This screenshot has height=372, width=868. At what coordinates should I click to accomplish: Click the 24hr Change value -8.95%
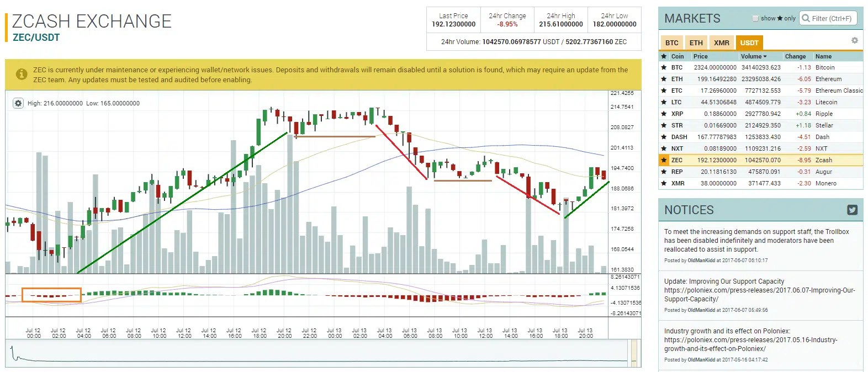[507, 24]
